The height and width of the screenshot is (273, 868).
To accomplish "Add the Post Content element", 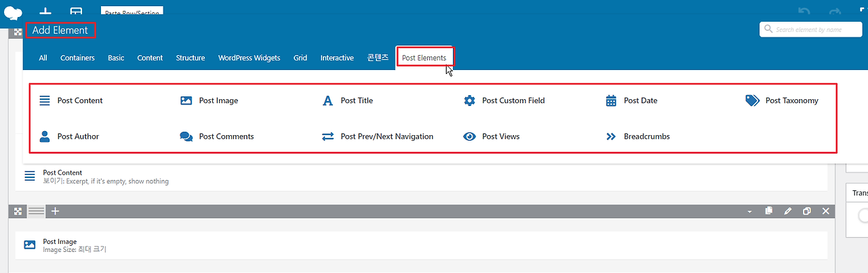I will [x=71, y=101].
